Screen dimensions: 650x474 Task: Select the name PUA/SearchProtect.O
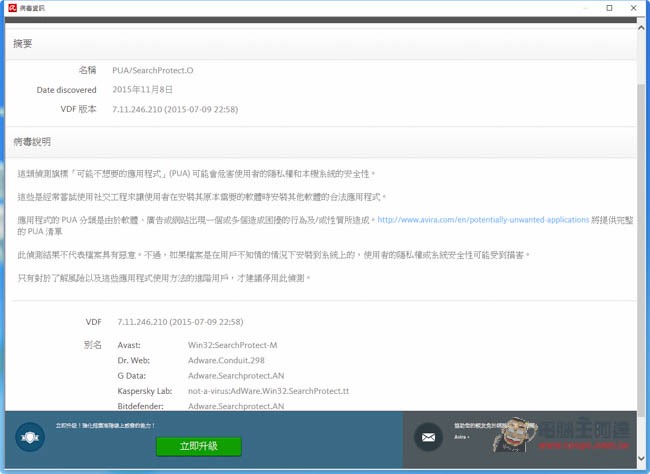click(153, 70)
